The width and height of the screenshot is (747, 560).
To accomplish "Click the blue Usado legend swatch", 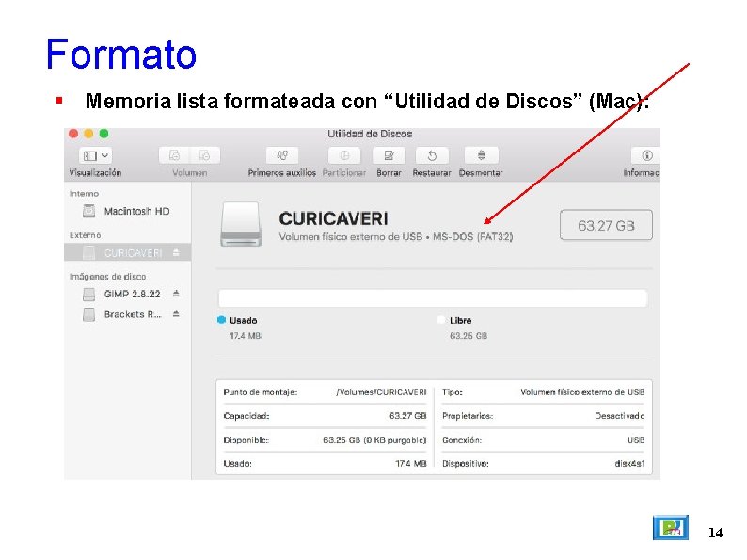I will click(221, 320).
